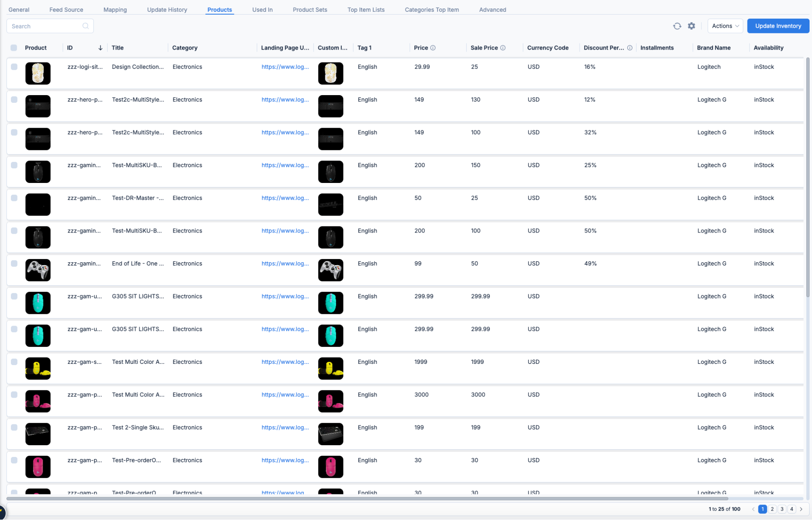The width and height of the screenshot is (812, 520).
Task: Open landing page link of Design Collection row
Action: pos(285,67)
